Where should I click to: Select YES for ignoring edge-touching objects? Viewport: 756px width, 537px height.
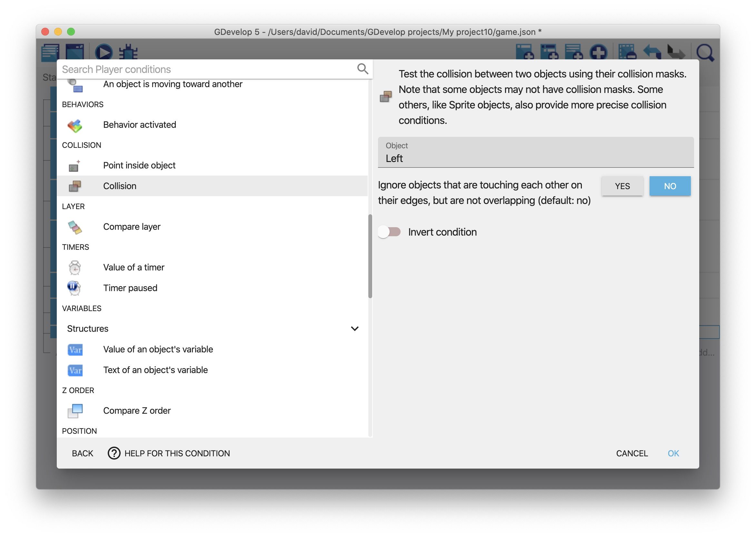point(622,186)
